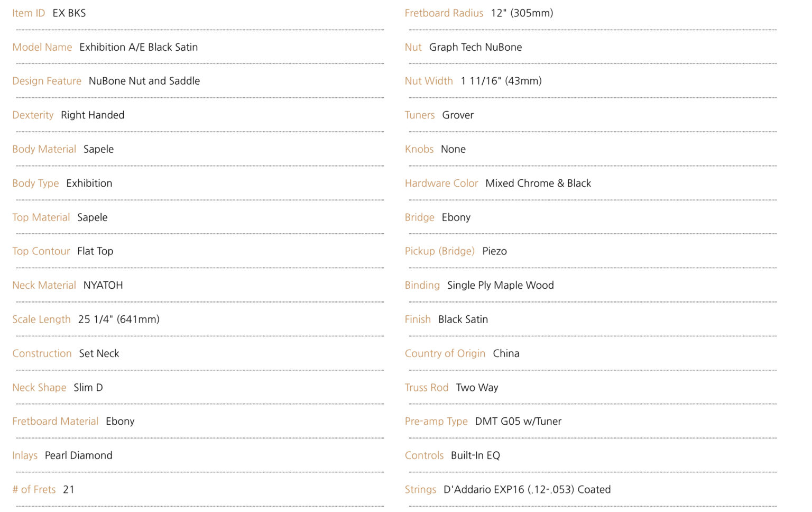The width and height of the screenshot is (812, 512).
Task: Click the Pickup (Bridge) label
Action: click(440, 251)
